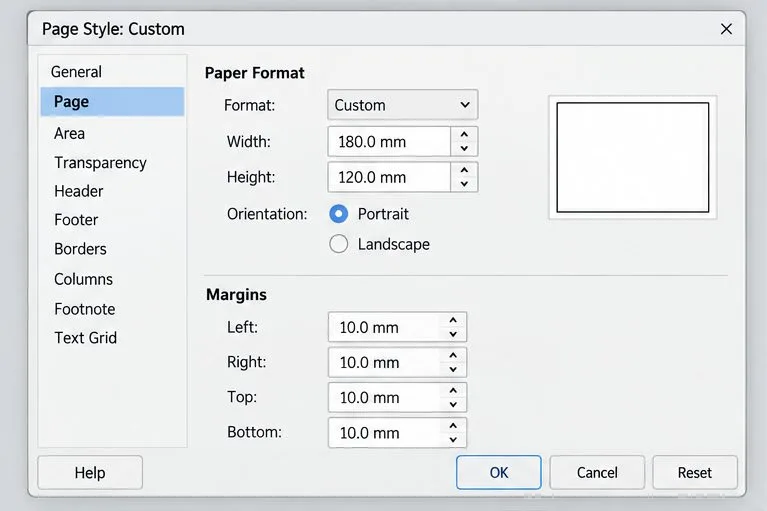Screen dimensions: 767x511
Task: Close the Page Style dialog
Action: (x=726, y=29)
